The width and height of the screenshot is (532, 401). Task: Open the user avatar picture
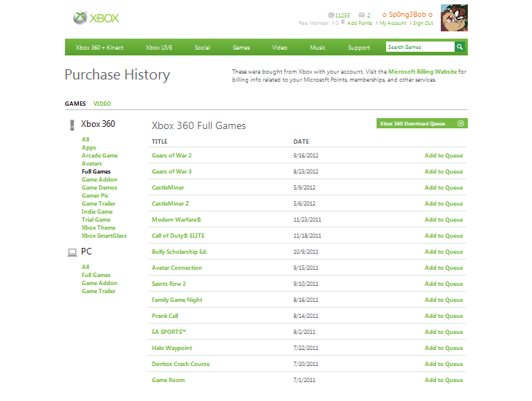(454, 17)
